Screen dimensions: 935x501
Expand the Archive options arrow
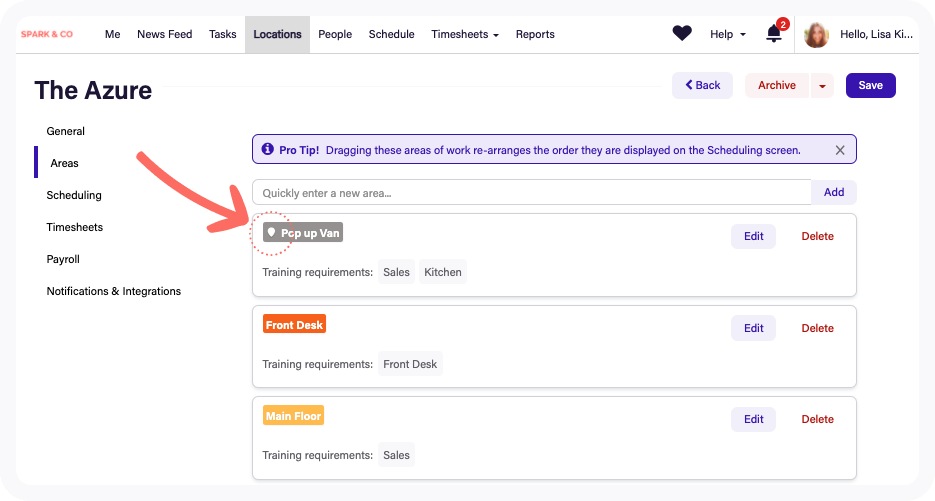coord(822,85)
